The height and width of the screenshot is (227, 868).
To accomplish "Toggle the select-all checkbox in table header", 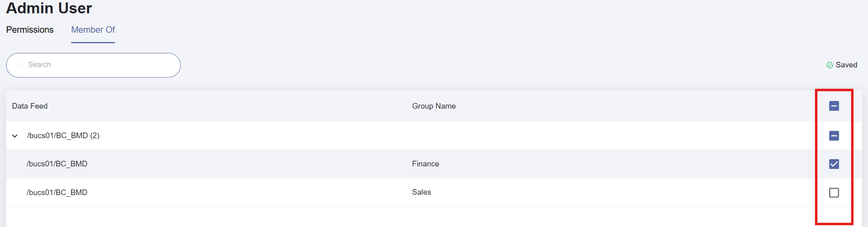I will (x=834, y=106).
